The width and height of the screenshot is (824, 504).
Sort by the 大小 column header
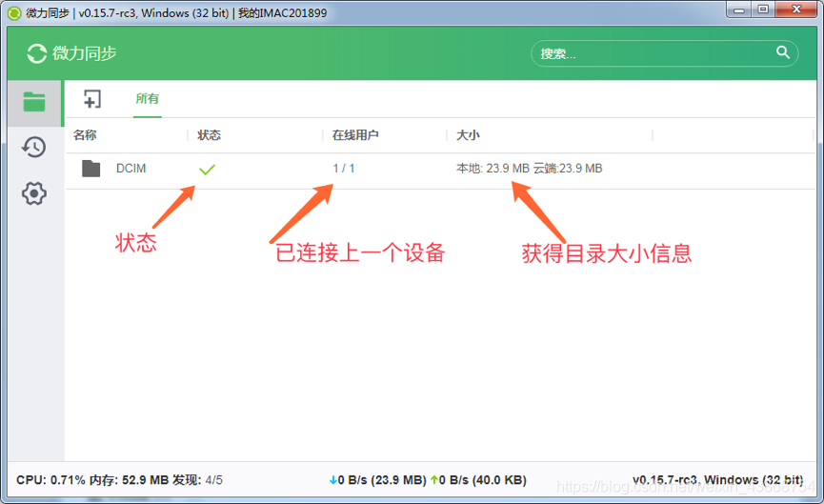[x=468, y=135]
